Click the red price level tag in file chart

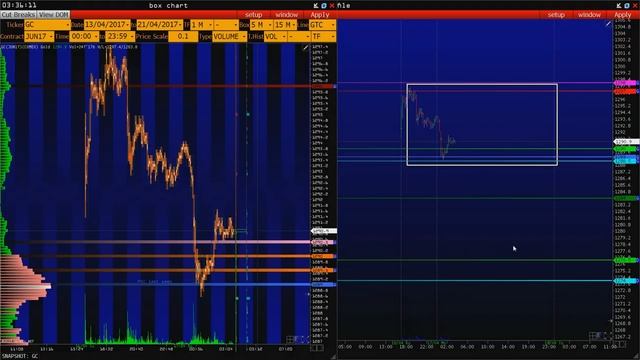[x=626, y=92]
